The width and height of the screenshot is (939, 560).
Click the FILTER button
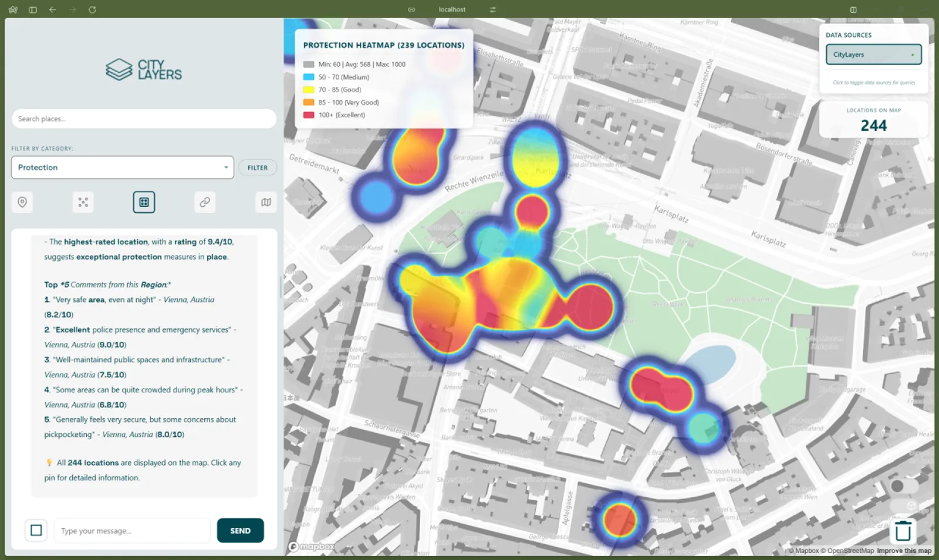coord(258,168)
